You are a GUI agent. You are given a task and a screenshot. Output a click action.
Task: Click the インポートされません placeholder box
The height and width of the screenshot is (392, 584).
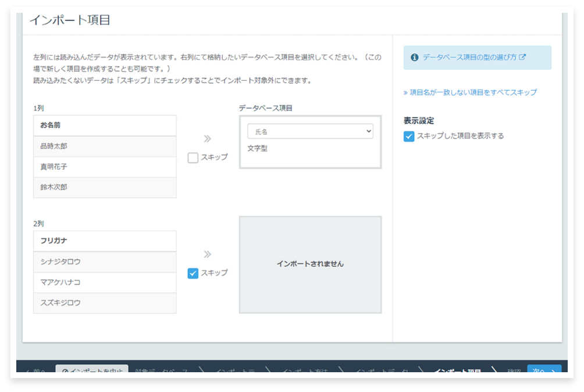310,264
